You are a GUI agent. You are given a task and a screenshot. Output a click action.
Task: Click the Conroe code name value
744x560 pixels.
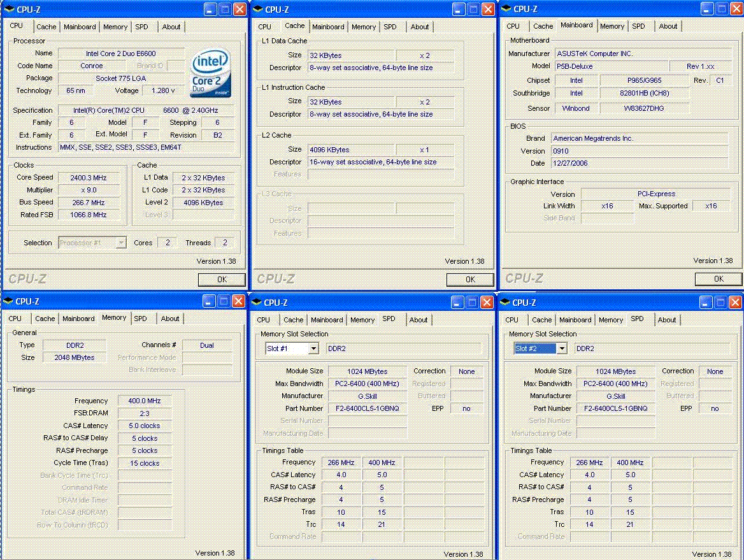click(x=92, y=66)
